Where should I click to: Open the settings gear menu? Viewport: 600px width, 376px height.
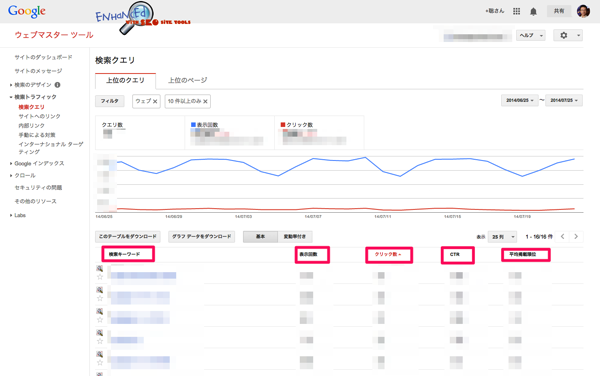[x=568, y=35]
